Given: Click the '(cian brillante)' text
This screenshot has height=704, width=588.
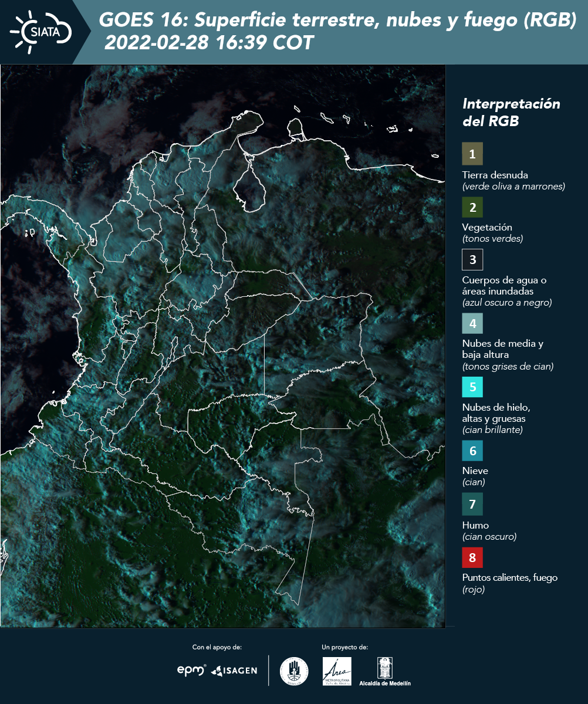Looking at the screenshot, I should (492, 430).
